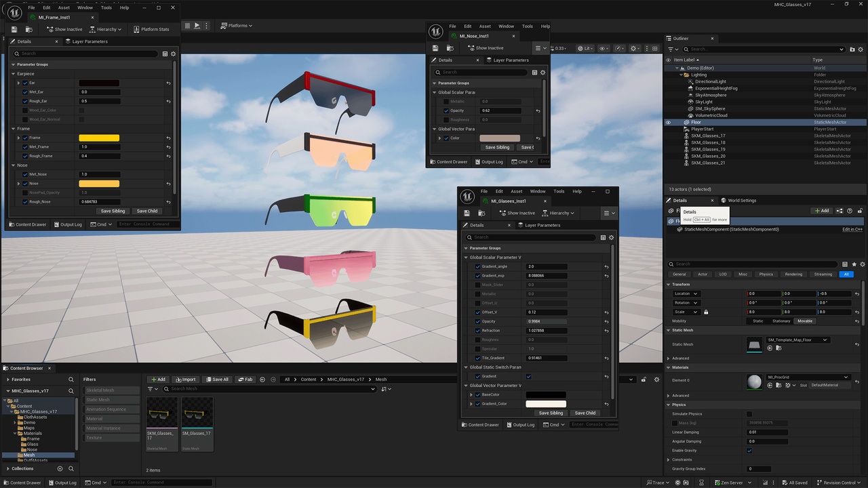868x488 pixels.
Task: Click Save Sibling in MI_Frame_Inst1 window
Action: pyautogui.click(x=113, y=211)
